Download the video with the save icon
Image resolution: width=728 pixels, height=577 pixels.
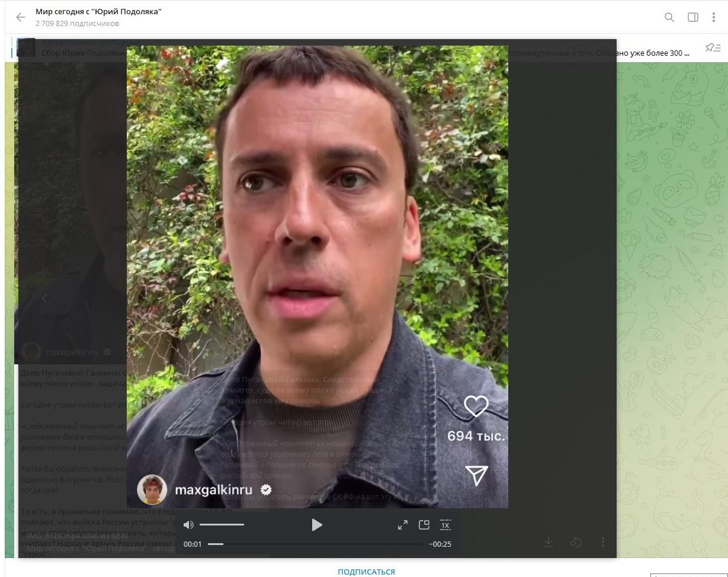(x=549, y=542)
